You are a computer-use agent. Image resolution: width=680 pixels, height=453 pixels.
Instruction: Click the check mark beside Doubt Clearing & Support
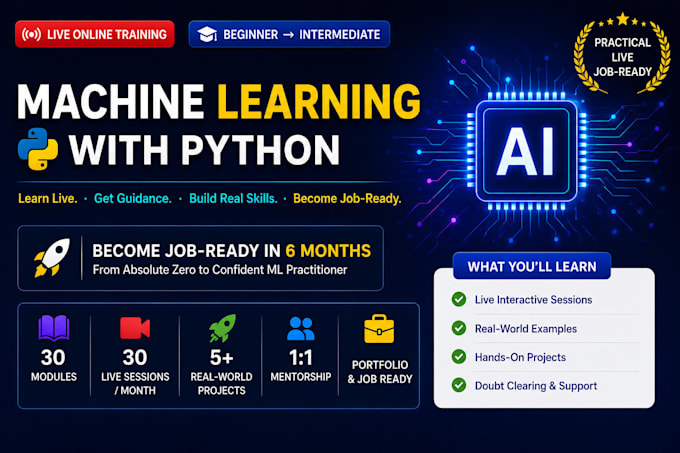click(x=459, y=385)
